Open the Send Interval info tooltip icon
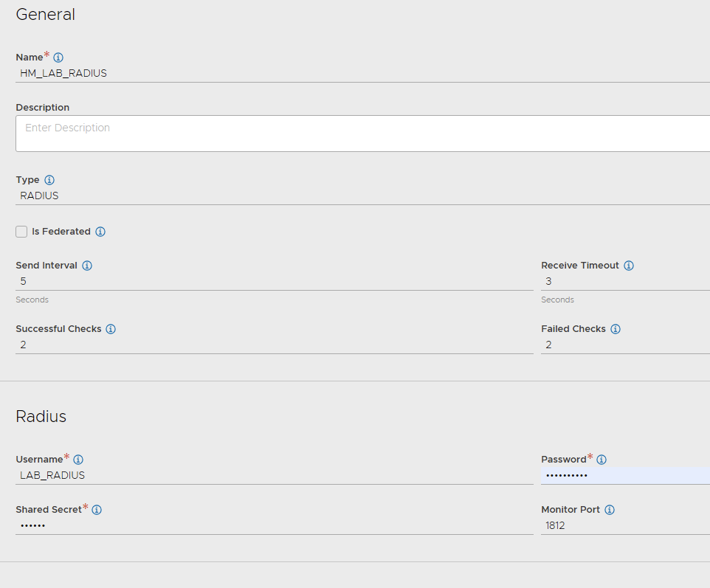Screen dimensions: 710x588 tap(87, 266)
